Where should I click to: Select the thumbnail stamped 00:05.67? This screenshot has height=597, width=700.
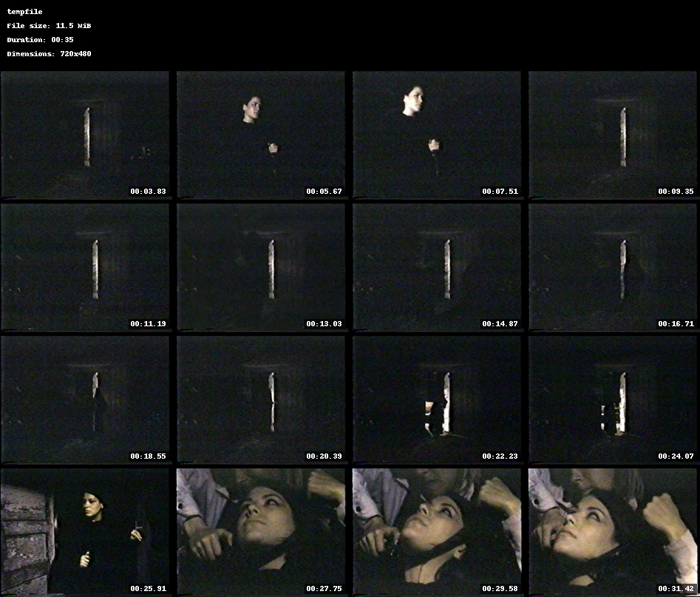(261, 135)
